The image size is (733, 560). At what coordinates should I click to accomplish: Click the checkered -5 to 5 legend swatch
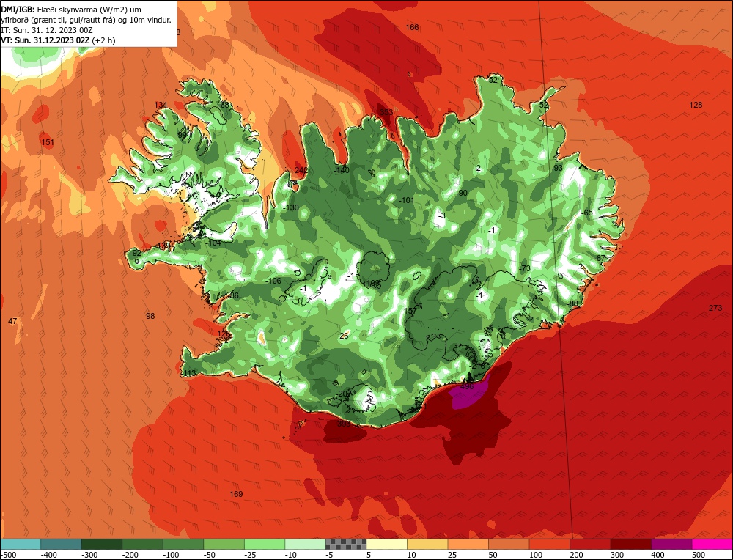click(x=346, y=544)
